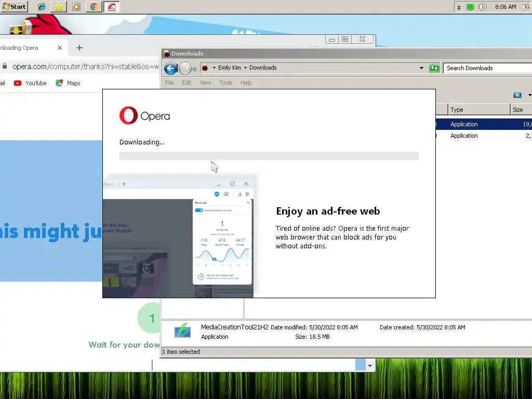
Task: Select the highlighted Application row
Action: coord(484,124)
